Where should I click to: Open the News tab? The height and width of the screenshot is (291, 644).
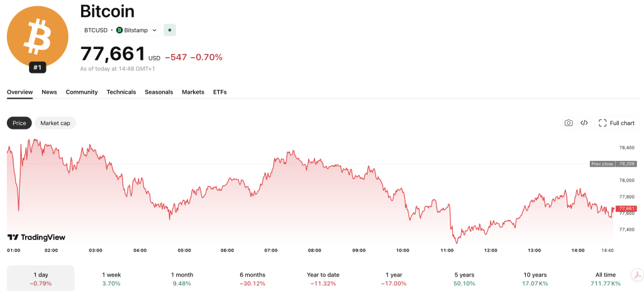(x=49, y=92)
